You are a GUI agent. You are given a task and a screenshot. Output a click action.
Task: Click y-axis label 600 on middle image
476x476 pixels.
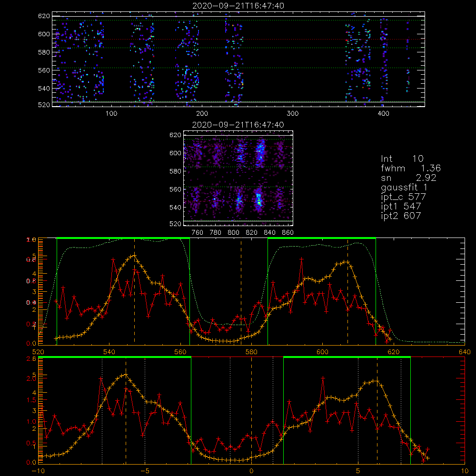click(x=175, y=153)
